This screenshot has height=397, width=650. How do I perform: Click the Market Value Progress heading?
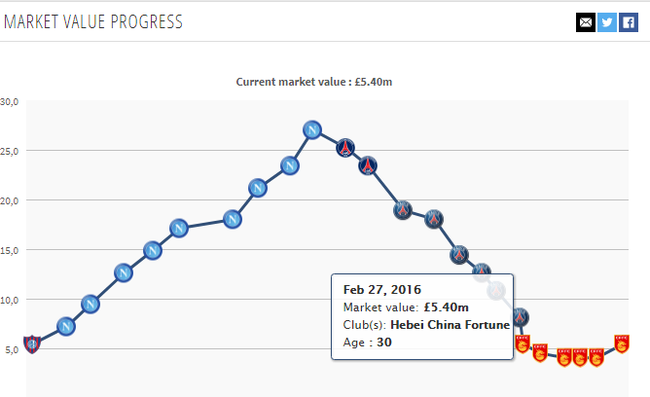[x=93, y=22]
